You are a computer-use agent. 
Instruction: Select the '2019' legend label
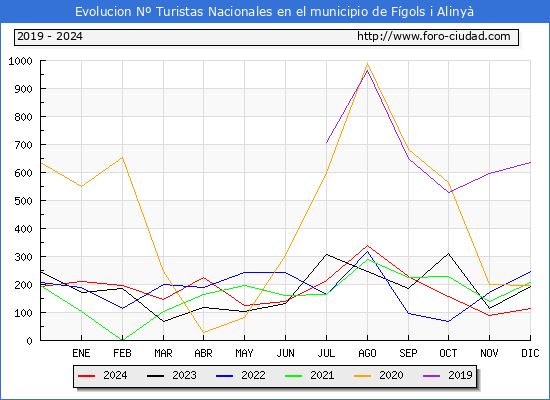[x=460, y=375]
